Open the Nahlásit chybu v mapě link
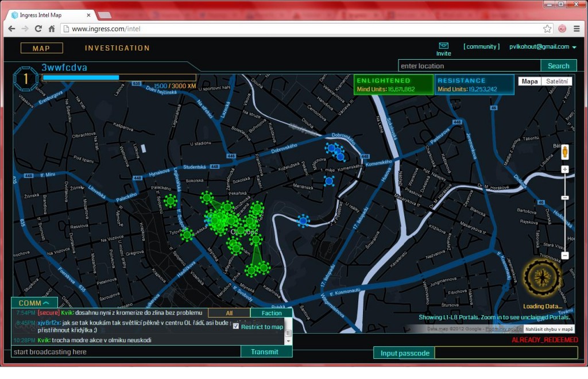Viewport: 588px width, 379px height. click(549, 329)
